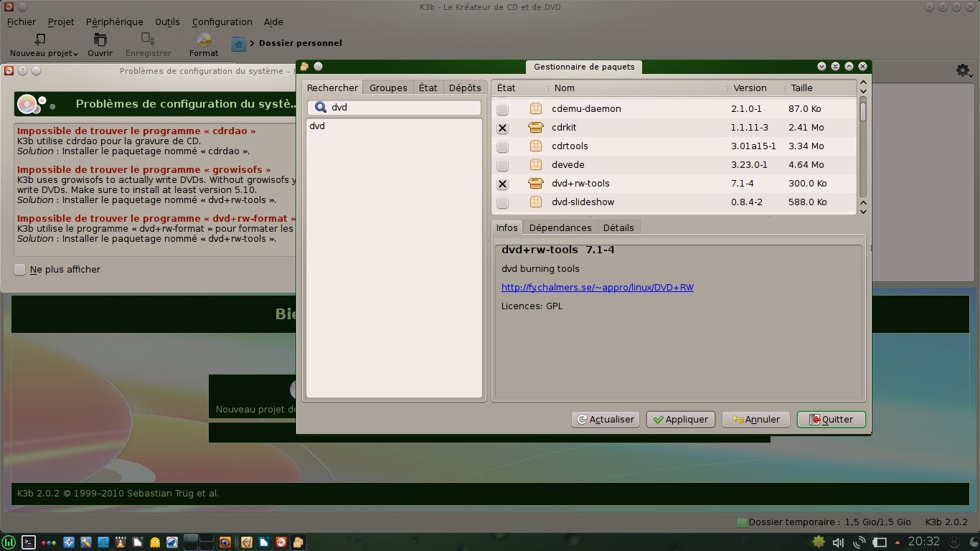
Task: Open the fy.chalmers.se DVD+RW link
Action: [598, 288]
